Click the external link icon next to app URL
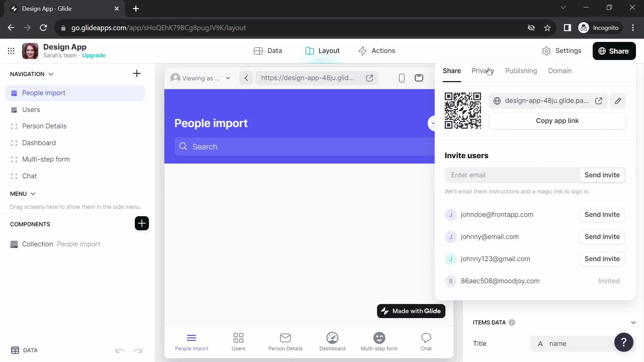 [600, 101]
